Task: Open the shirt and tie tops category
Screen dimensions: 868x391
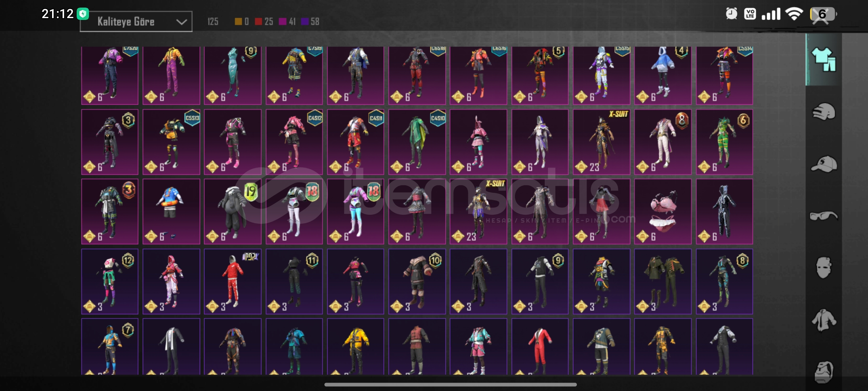Action: click(x=824, y=320)
